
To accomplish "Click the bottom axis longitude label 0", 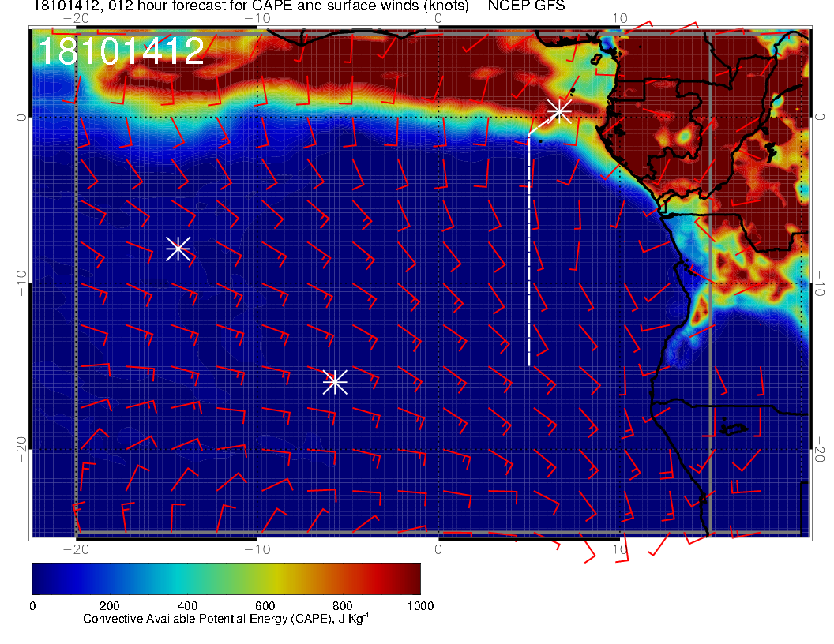I will 439,549.
